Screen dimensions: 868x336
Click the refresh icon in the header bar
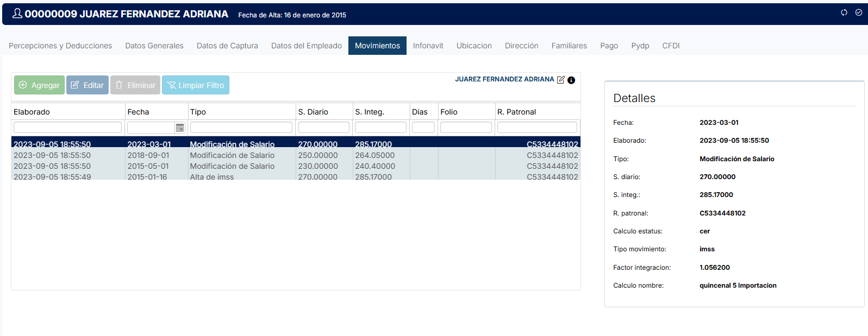point(844,12)
